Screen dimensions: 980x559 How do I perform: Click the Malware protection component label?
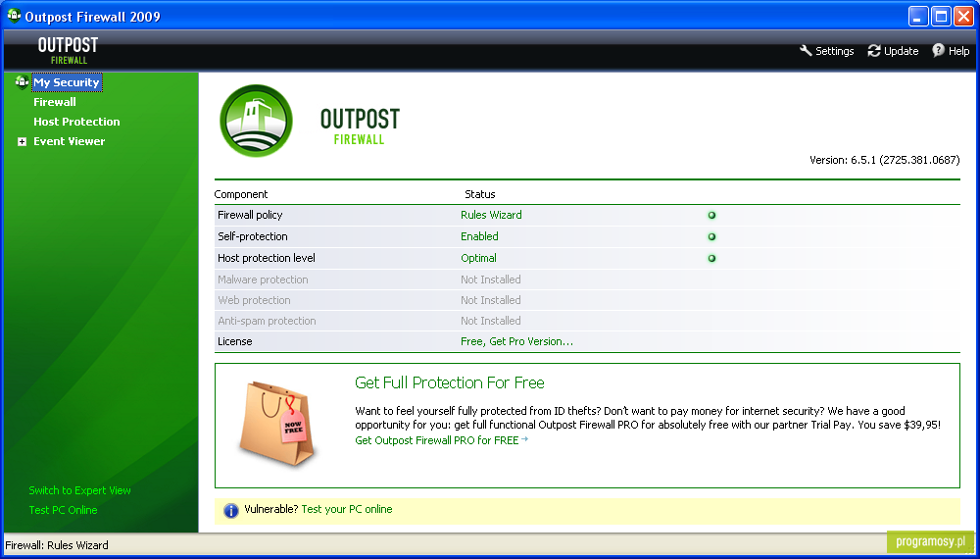tap(263, 279)
